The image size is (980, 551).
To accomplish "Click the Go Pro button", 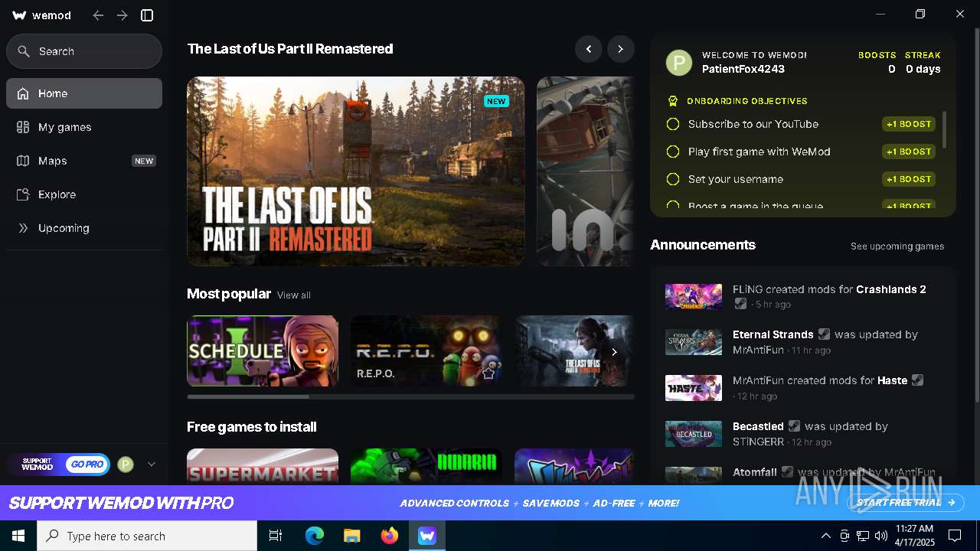I will tap(87, 465).
